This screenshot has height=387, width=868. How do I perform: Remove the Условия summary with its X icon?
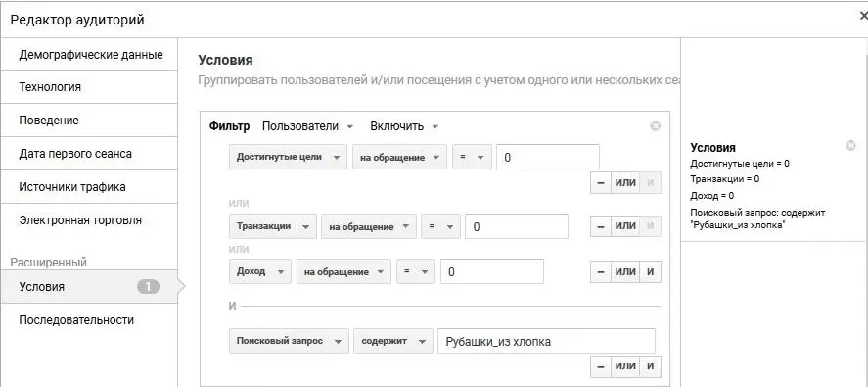[x=851, y=146]
